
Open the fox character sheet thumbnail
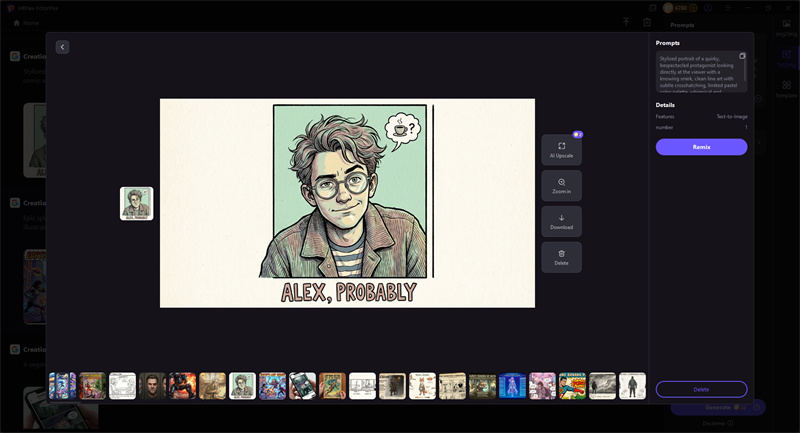point(422,386)
